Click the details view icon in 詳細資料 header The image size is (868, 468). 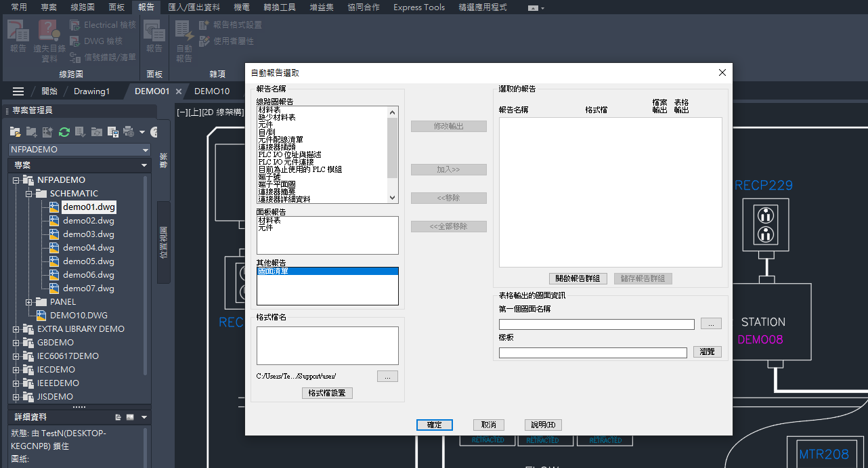point(118,417)
